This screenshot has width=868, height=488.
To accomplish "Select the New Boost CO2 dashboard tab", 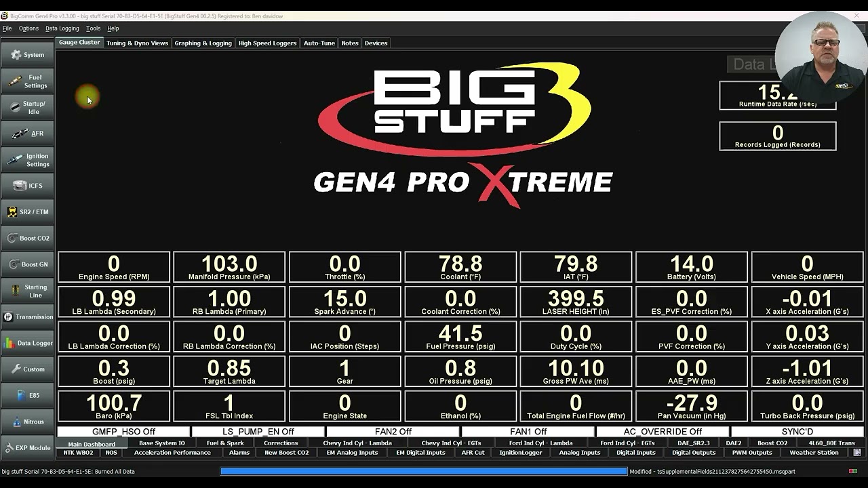I will point(287,453).
